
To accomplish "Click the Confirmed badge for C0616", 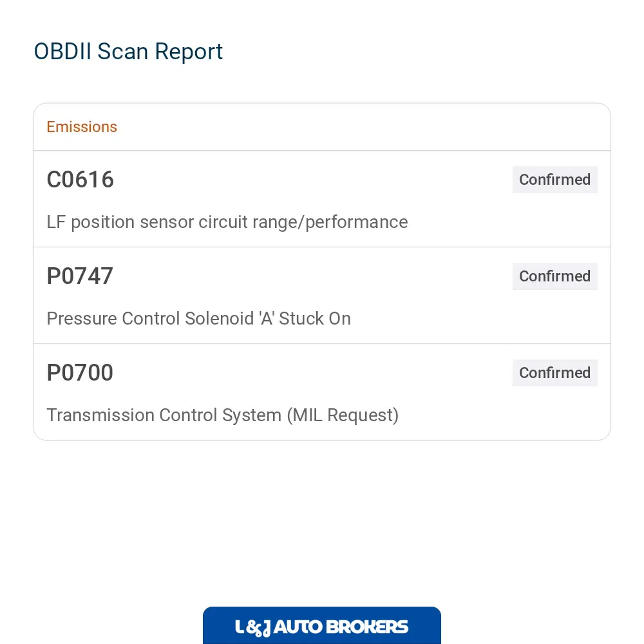I will (x=554, y=180).
